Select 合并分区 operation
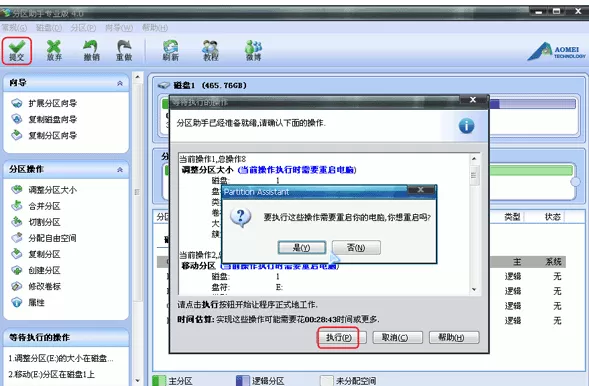The height and width of the screenshot is (386, 589). (x=44, y=206)
